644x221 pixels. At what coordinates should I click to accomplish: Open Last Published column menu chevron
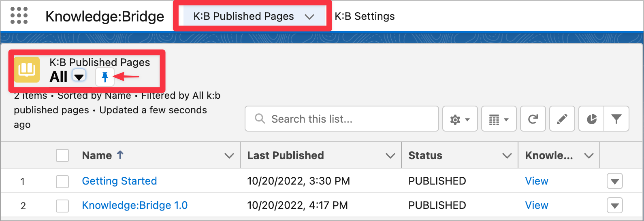pos(390,155)
